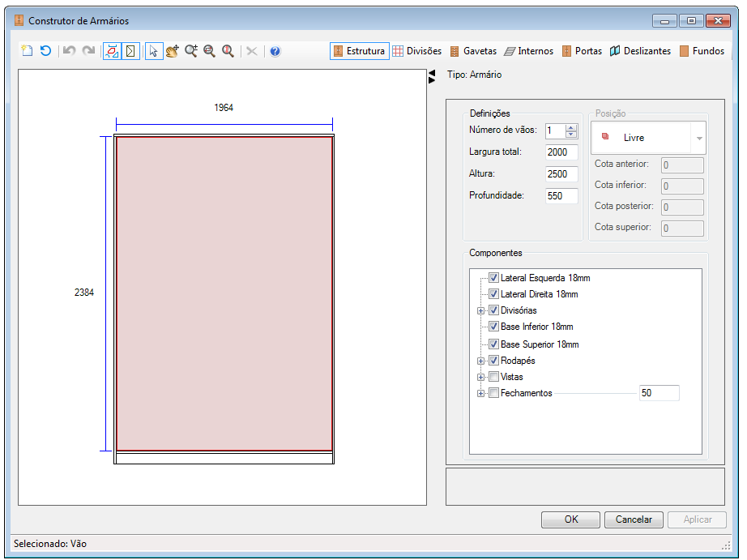Click the blue Reset refresh icon
Viewport: 747px width, 560px height.
(45, 50)
